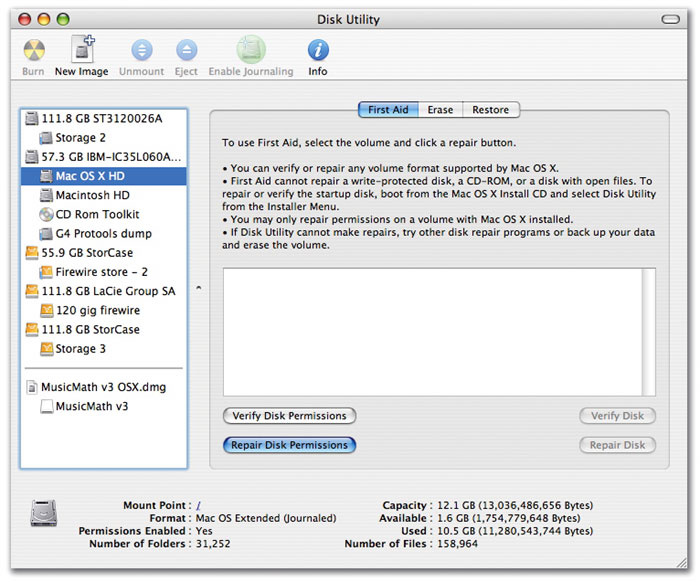Click the Number of Files value "158,964"

(458, 544)
